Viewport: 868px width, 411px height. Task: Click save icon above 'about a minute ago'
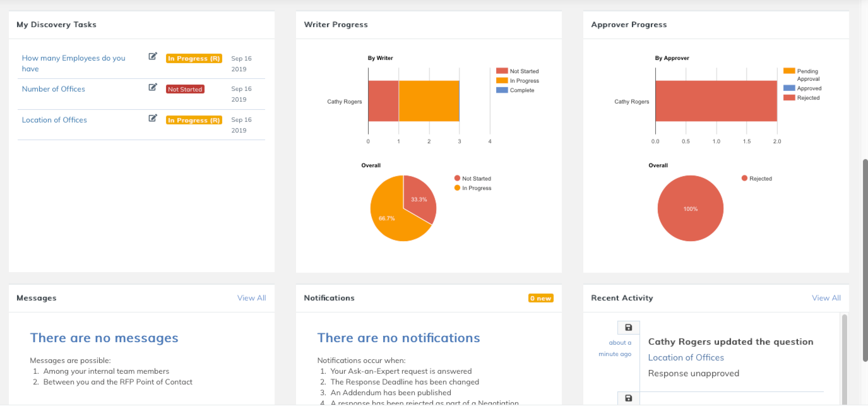(x=628, y=327)
